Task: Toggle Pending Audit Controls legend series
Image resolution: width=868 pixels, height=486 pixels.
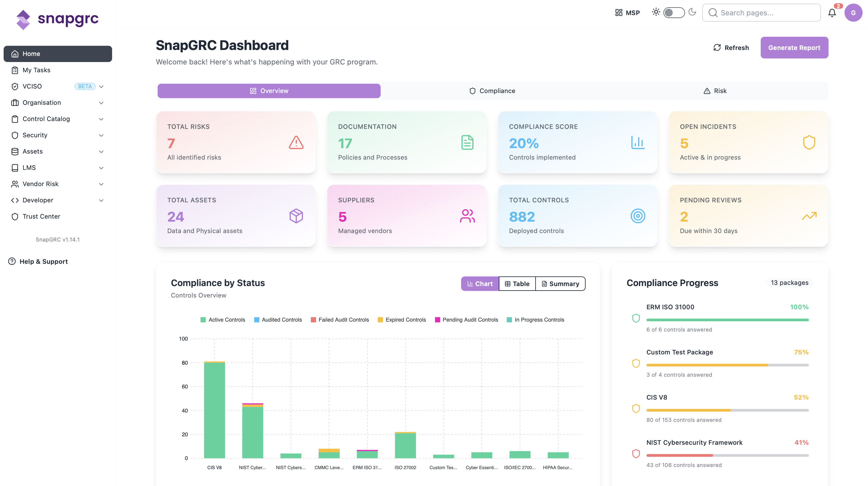Action: tap(466, 320)
